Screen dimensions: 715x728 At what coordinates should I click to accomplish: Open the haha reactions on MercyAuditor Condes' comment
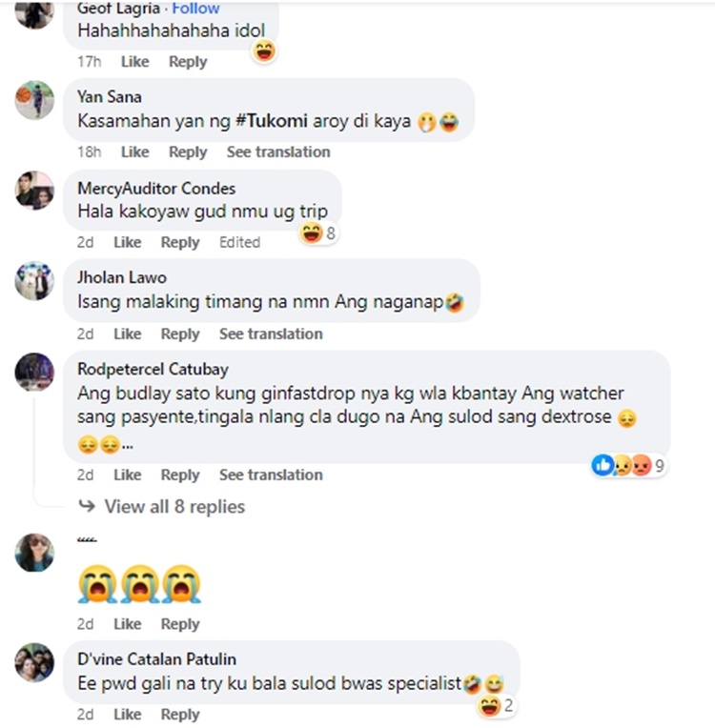coord(317,233)
